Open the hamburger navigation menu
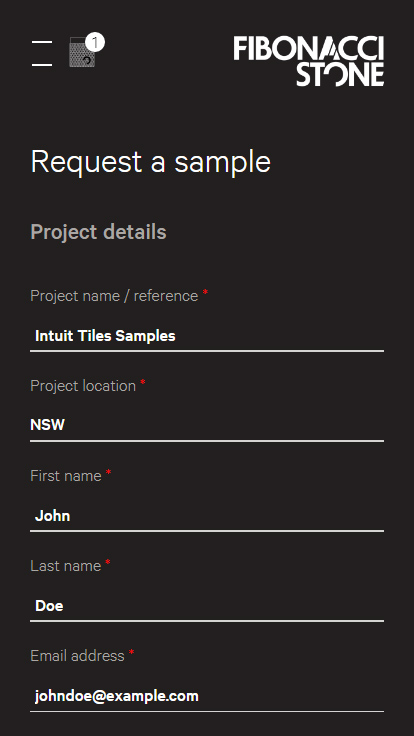 [x=42, y=53]
